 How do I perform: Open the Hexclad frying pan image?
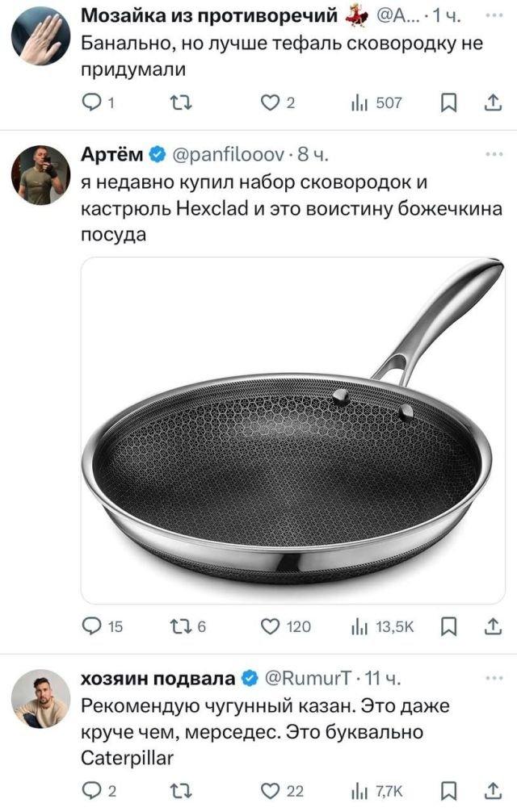coord(293,430)
